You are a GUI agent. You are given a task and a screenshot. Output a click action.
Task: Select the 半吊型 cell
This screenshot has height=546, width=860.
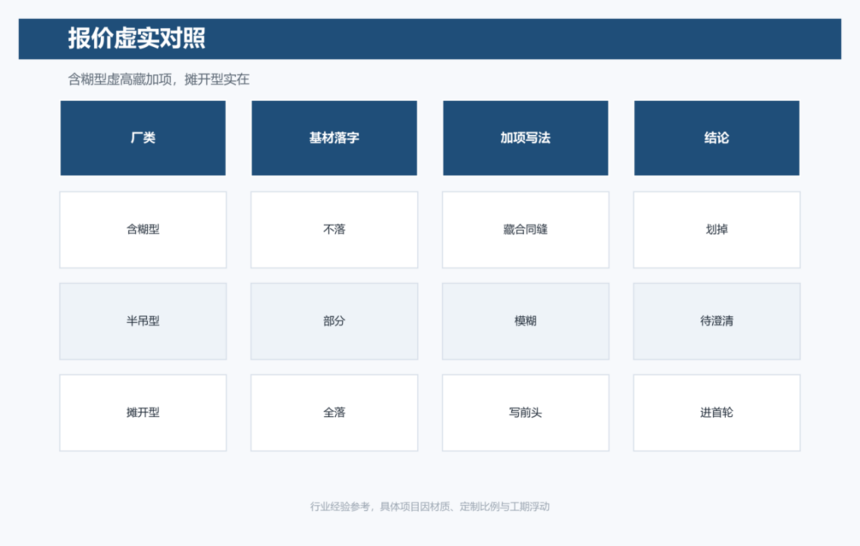click(x=143, y=321)
